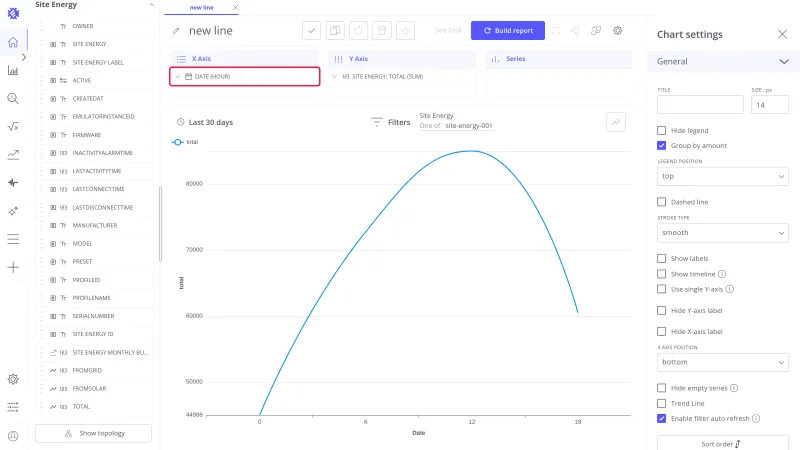
Task: Enable Show labels checkbox
Action: click(661, 259)
